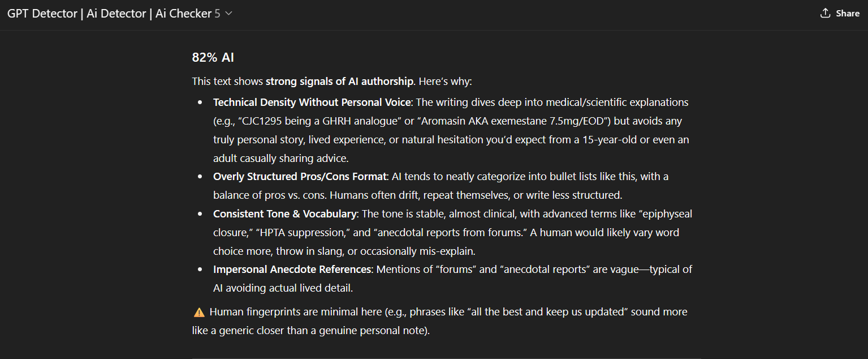The height and width of the screenshot is (359, 868).
Task: Click Overly Structured Pros/Cons Format heading
Action: coord(300,177)
